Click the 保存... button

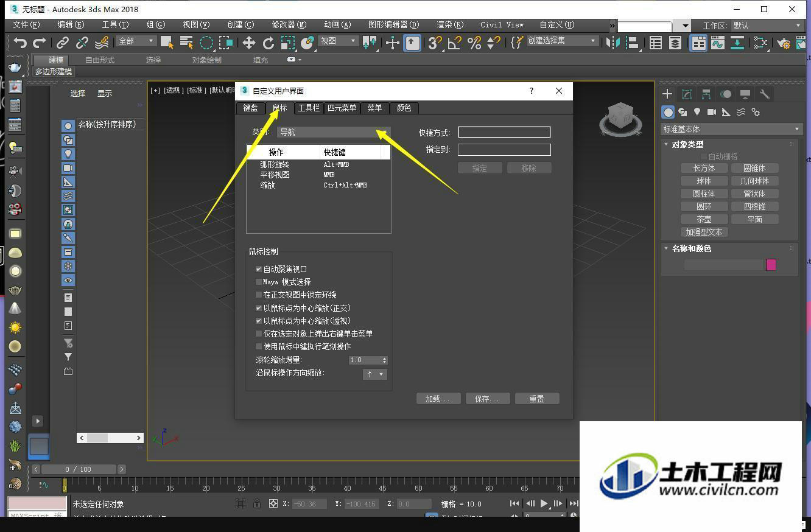tap(486, 399)
